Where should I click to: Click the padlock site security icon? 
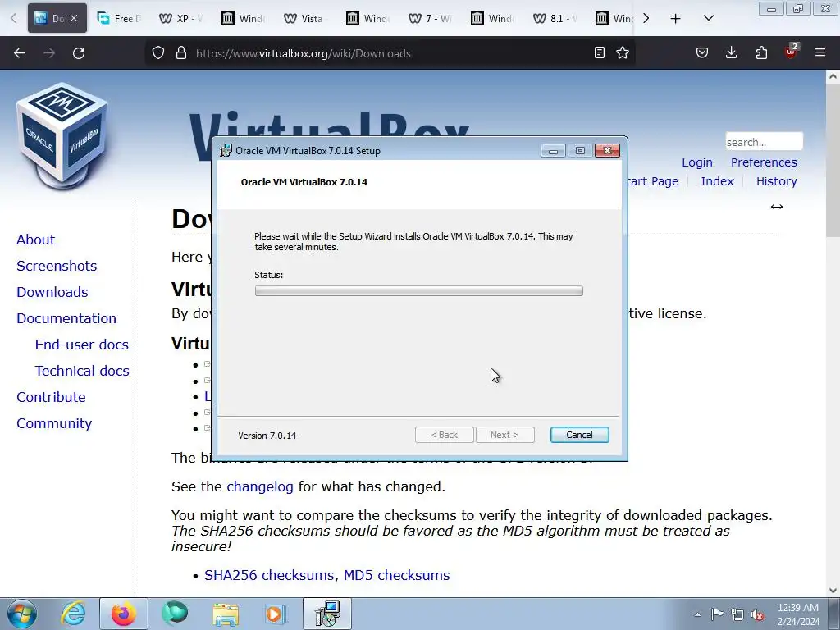click(x=181, y=53)
